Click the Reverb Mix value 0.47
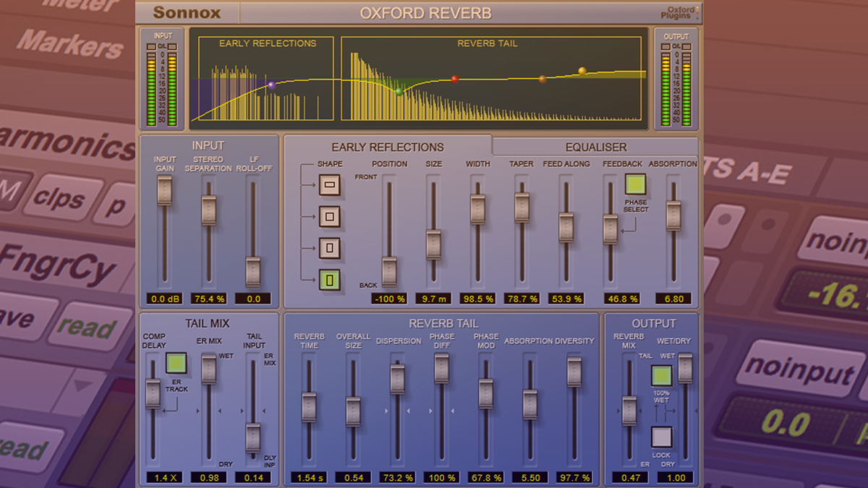The width and height of the screenshot is (868, 488). point(630,477)
